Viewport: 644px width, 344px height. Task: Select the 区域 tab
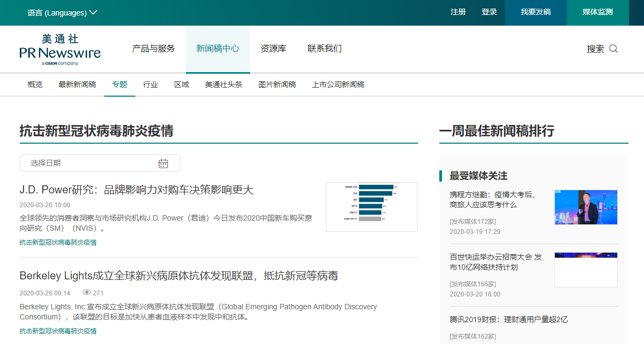click(182, 84)
